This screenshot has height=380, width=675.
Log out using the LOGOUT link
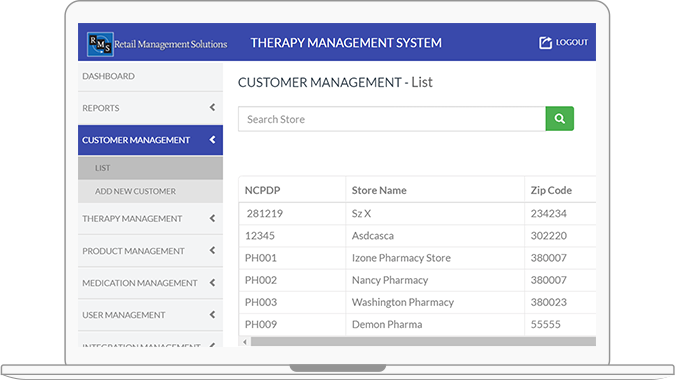coord(572,42)
